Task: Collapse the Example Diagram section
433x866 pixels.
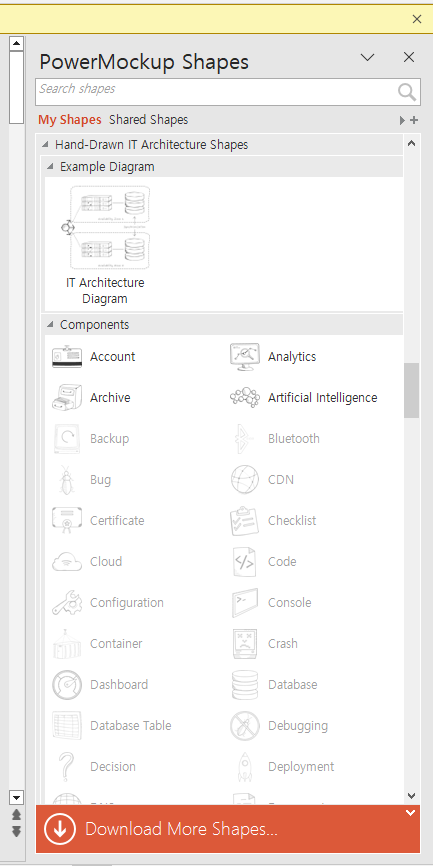Action: [50, 167]
